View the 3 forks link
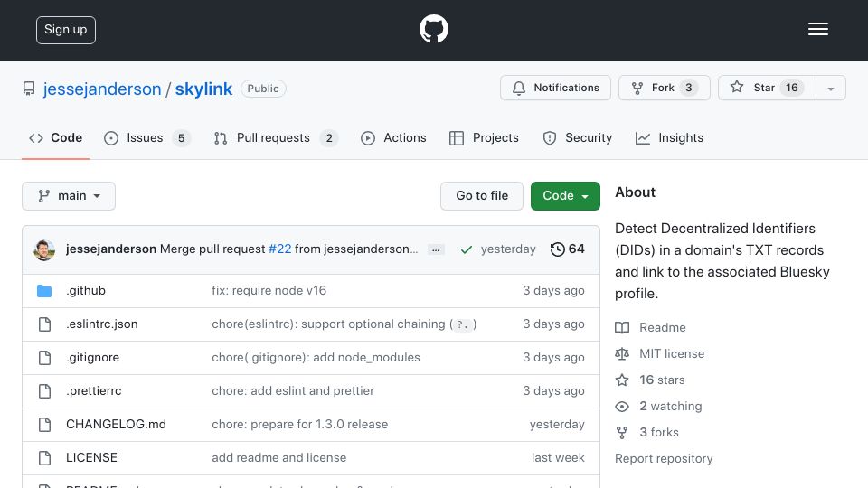 pyautogui.click(x=659, y=432)
